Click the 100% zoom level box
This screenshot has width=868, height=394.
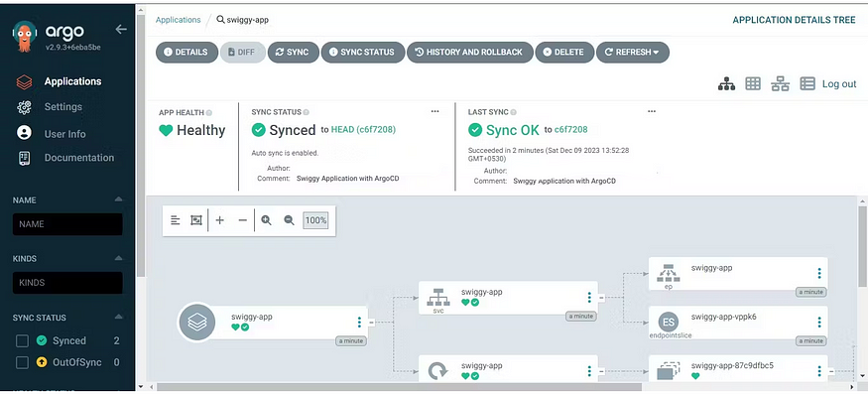point(315,220)
